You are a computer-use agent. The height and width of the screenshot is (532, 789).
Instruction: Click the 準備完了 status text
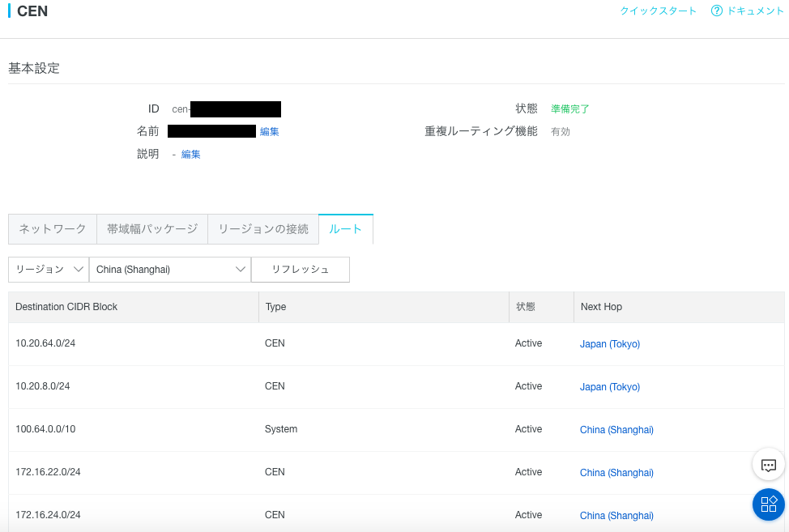click(570, 109)
